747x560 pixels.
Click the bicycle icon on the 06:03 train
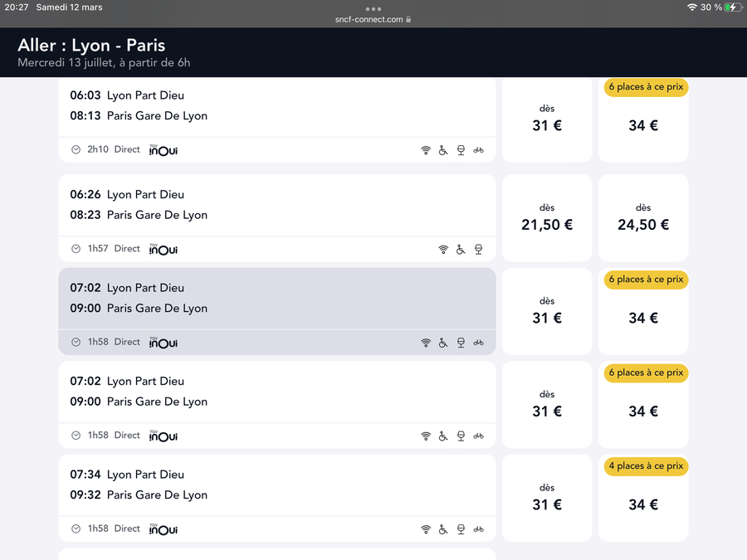478,150
